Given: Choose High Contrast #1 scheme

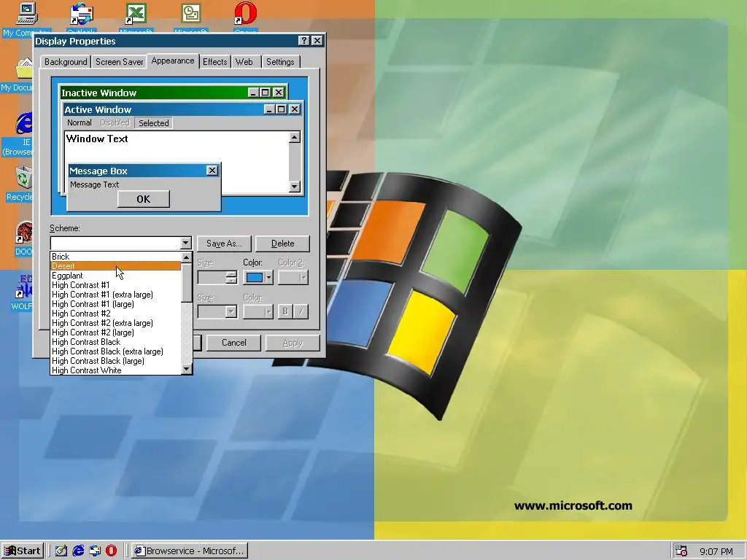Looking at the screenshot, I should 116,285.
